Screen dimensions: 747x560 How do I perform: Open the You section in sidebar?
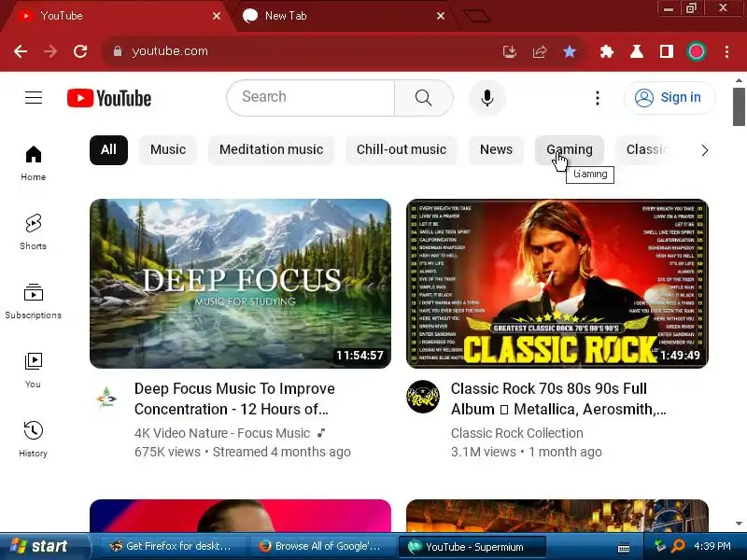(x=34, y=370)
